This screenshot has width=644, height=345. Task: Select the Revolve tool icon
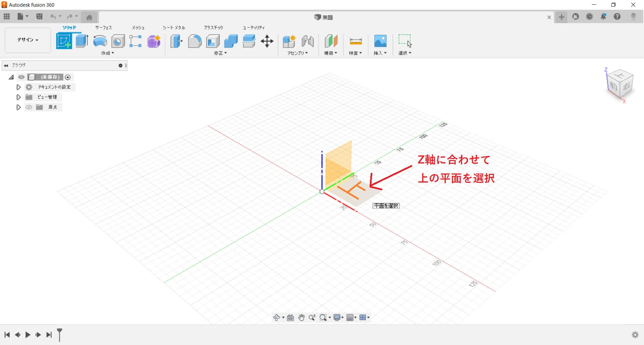[x=100, y=41]
